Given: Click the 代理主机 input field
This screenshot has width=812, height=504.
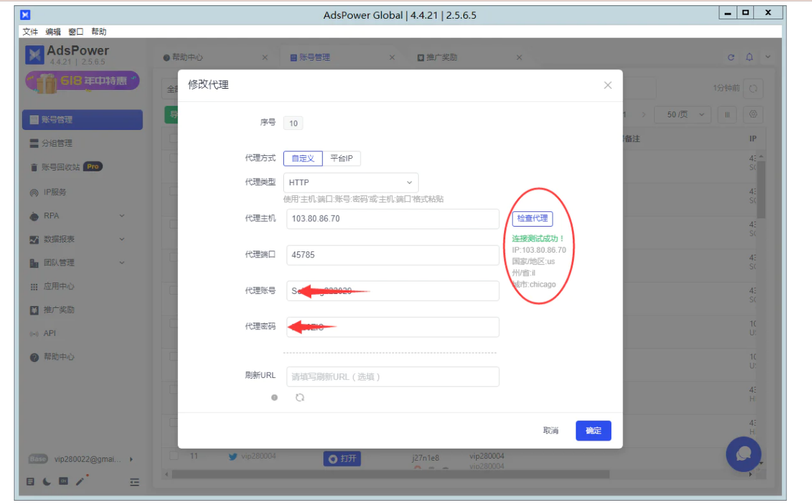Looking at the screenshot, I should pyautogui.click(x=393, y=219).
